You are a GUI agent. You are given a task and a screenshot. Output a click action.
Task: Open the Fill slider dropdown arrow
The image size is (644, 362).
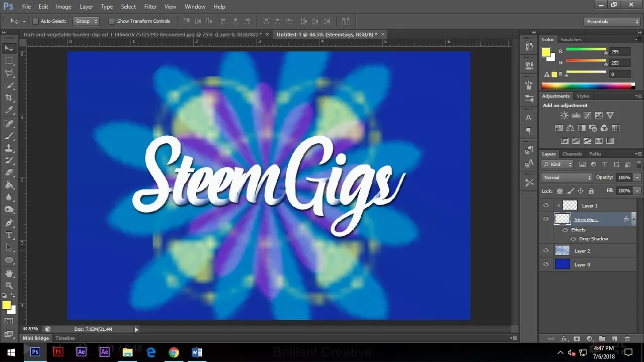637,191
